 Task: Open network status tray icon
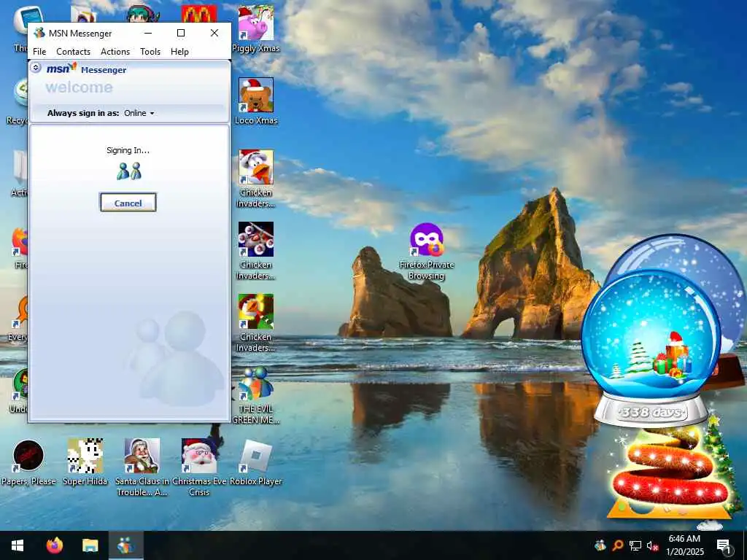[x=635, y=545]
